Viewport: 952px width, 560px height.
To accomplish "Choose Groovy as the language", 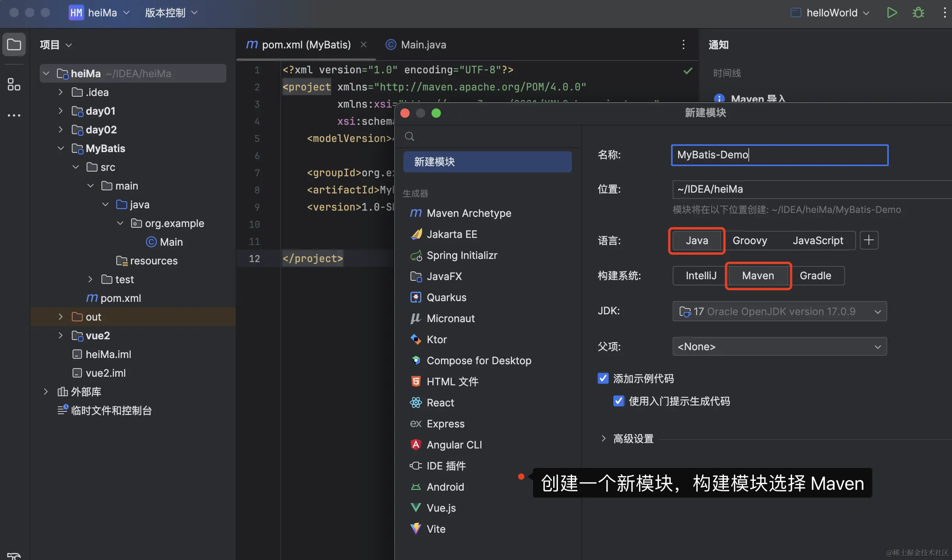I will point(750,241).
